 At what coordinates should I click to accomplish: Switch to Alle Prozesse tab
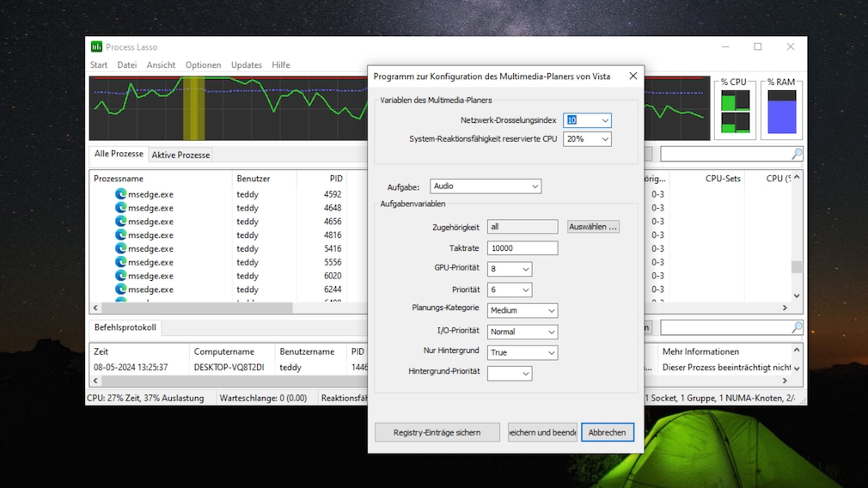tap(119, 154)
